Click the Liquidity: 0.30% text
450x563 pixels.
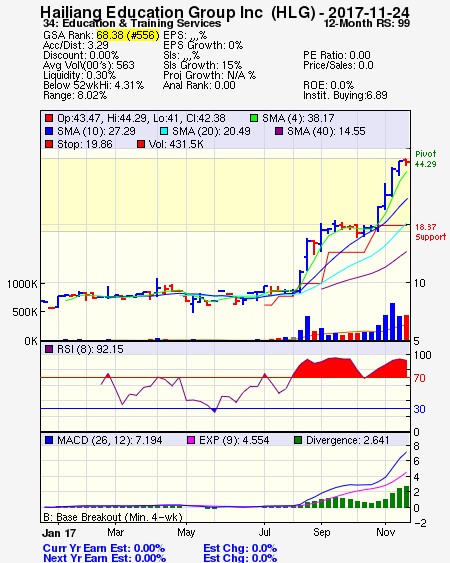(x=79, y=75)
